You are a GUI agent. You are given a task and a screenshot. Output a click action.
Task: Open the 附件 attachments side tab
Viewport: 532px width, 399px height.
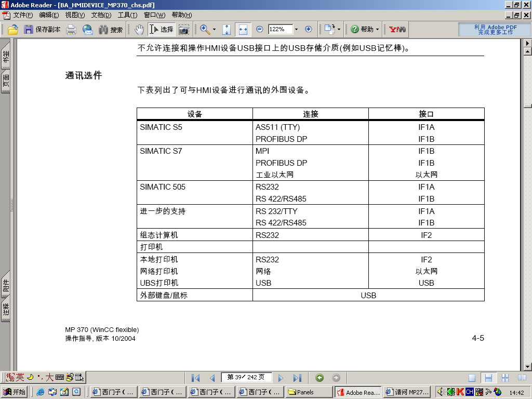tap(6, 285)
